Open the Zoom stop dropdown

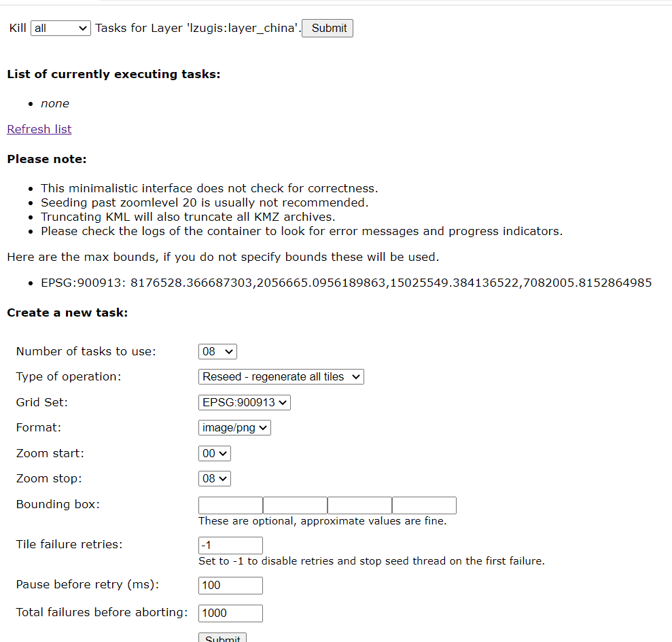click(x=214, y=478)
